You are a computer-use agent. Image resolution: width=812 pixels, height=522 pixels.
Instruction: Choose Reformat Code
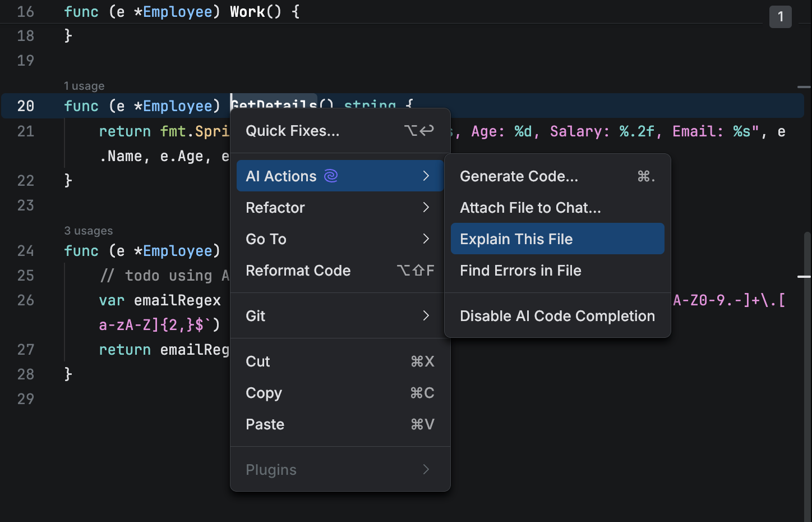[x=298, y=270]
